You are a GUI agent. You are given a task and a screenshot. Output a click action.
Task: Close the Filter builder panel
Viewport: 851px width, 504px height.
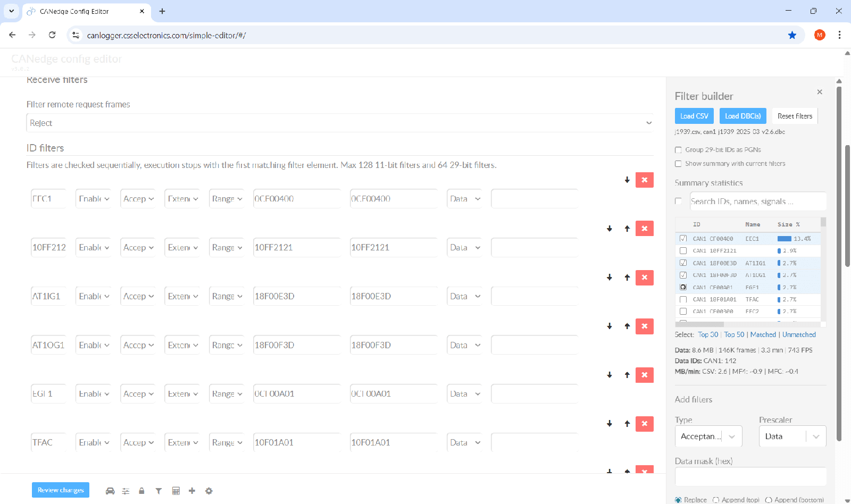pyautogui.click(x=820, y=92)
